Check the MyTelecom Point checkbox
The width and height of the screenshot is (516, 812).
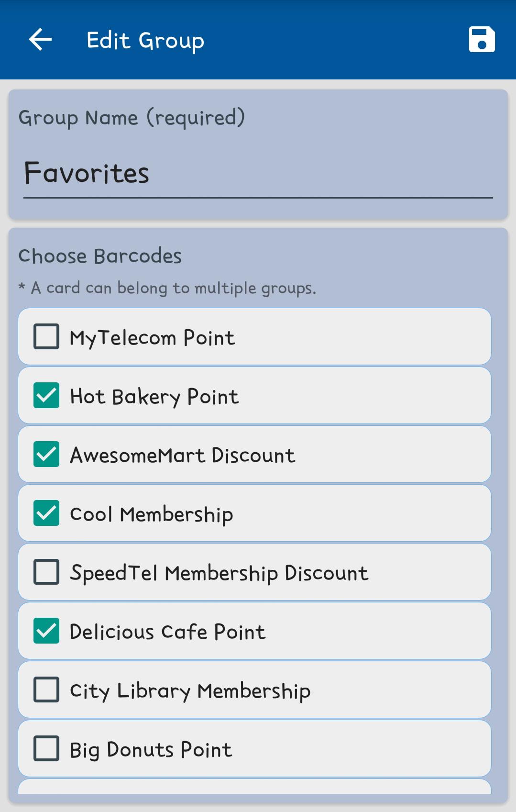pyautogui.click(x=46, y=336)
